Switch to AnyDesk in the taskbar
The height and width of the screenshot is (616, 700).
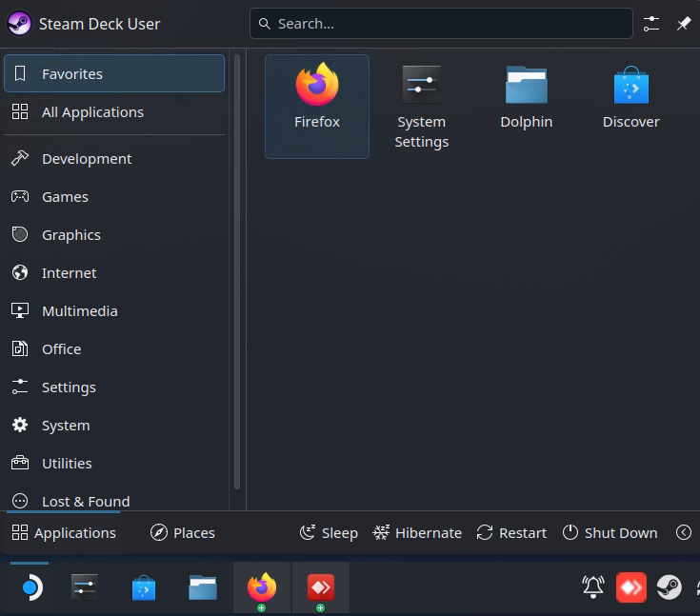point(321,587)
